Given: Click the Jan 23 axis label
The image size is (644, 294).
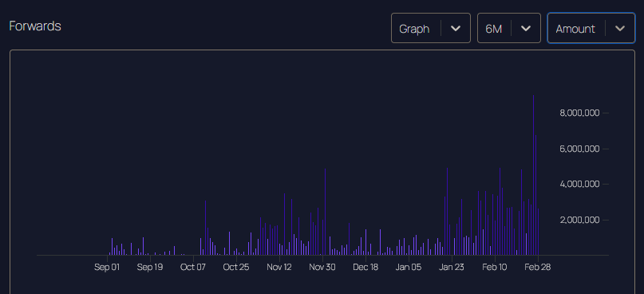Looking at the screenshot, I should (452, 268).
